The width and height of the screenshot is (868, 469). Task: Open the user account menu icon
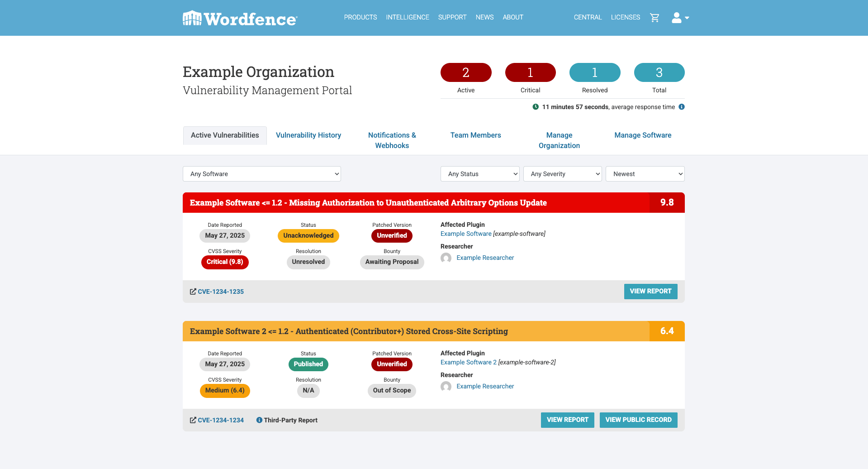[x=679, y=18]
